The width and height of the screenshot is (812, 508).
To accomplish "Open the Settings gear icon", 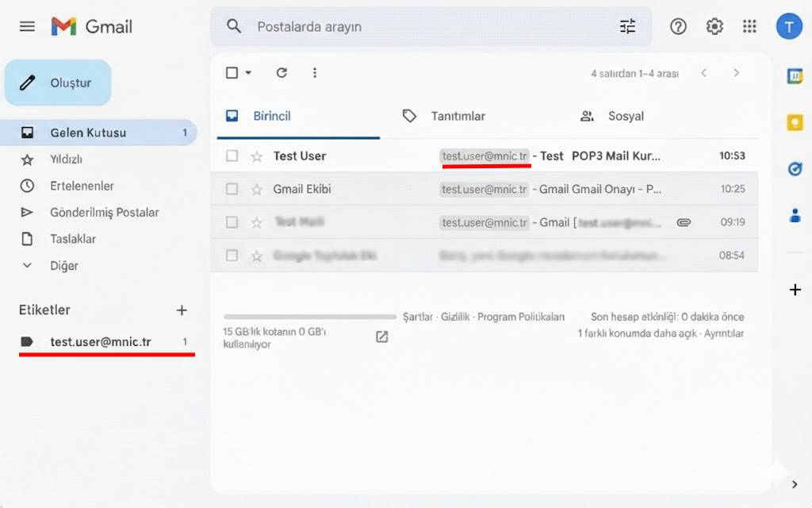I will (714, 26).
